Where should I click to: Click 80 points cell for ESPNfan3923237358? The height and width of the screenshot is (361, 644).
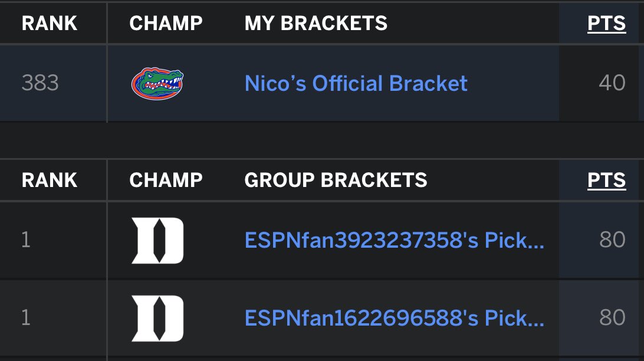(x=612, y=240)
